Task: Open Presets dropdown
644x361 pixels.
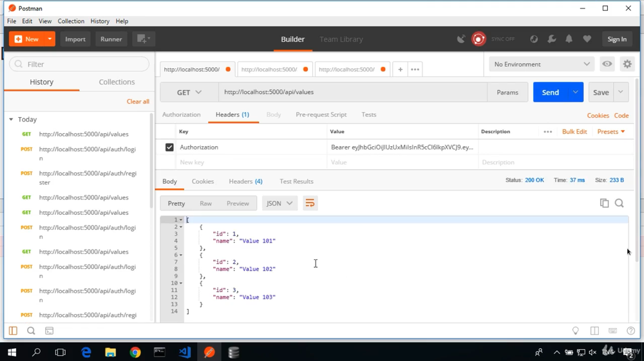Action: click(x=611, y=132)
